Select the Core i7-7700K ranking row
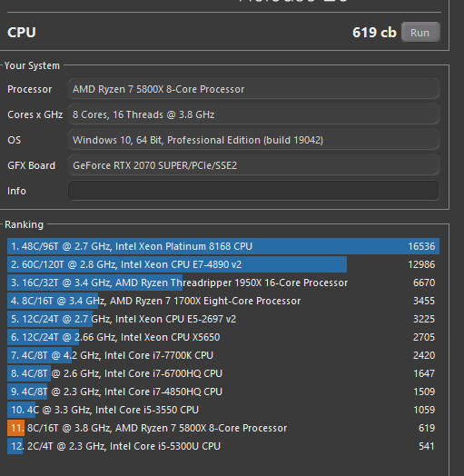The image size is (464, 476). coord(223,355)
